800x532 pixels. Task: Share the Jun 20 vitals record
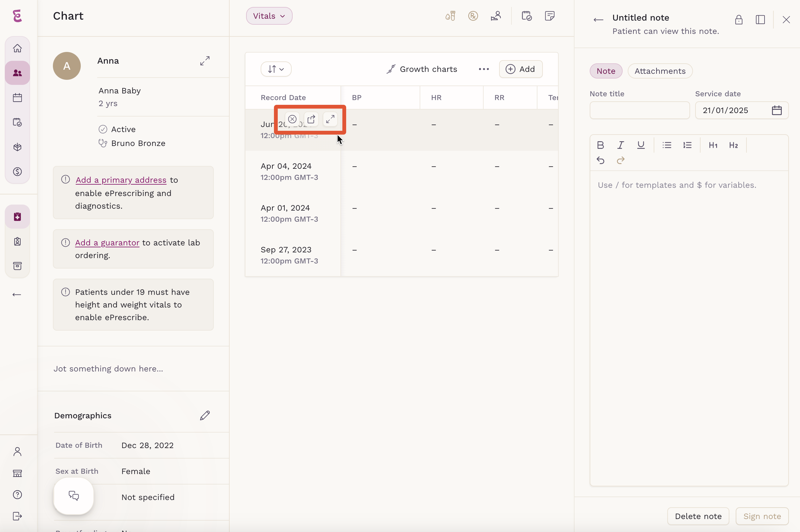[311, 119]
